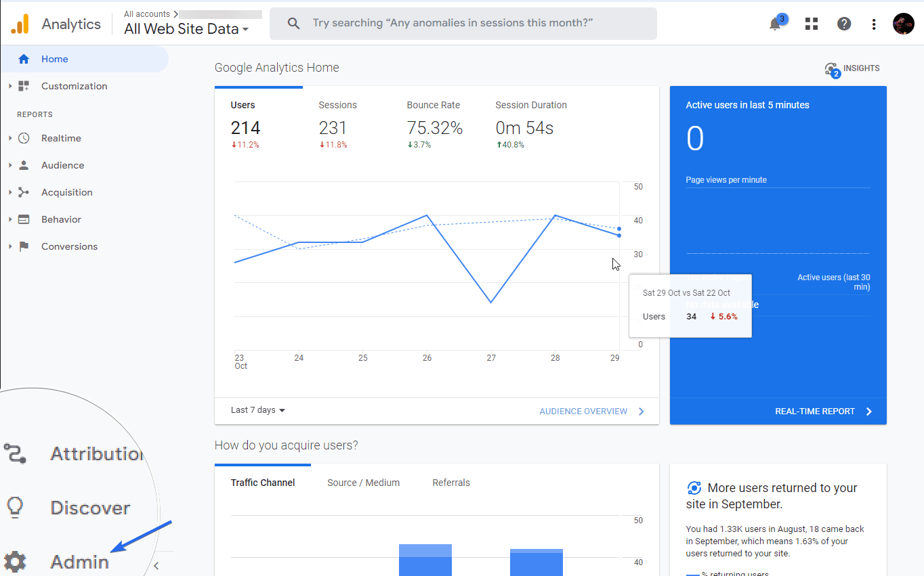
Task: Click the Discover lightbulb icon
Action: [15, 508]
